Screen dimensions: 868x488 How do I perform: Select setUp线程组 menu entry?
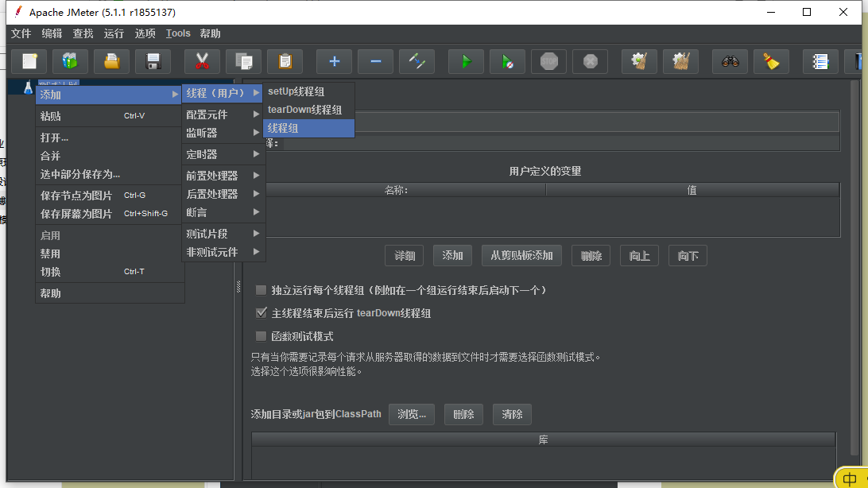[x=308, y=91]
